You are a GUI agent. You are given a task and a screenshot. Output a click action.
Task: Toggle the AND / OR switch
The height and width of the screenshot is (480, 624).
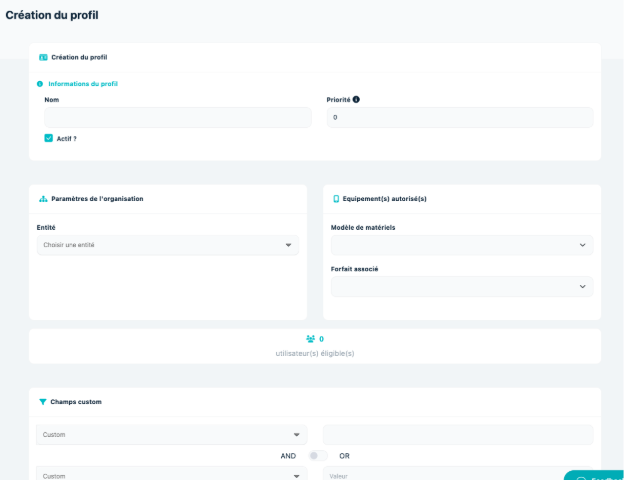click(x=318, y=456)
